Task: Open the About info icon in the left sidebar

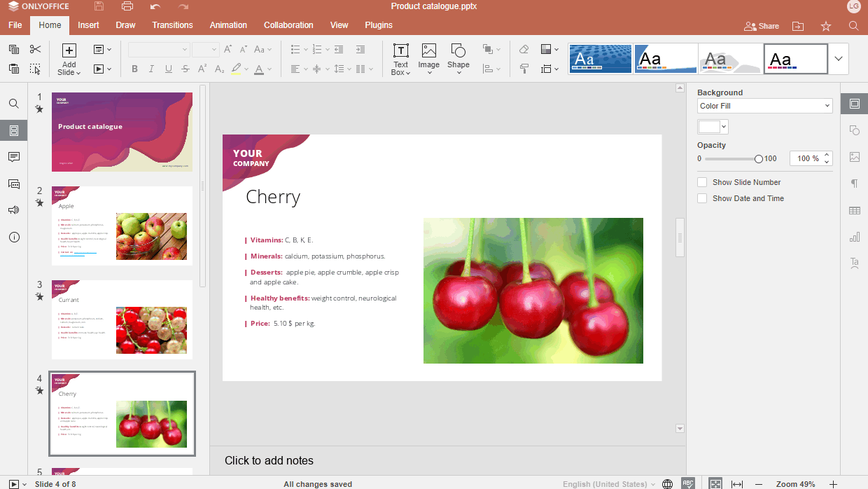Action: point(14,237)
